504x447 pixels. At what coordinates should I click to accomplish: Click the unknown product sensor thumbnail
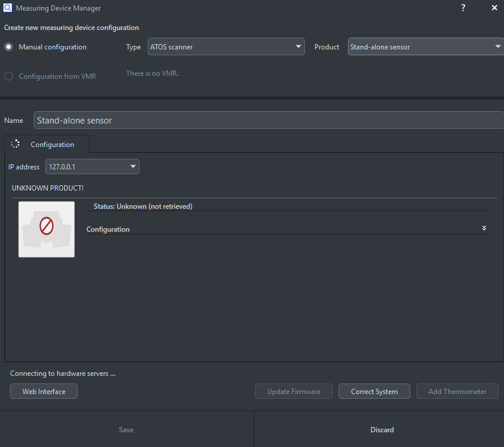point(47,229)
